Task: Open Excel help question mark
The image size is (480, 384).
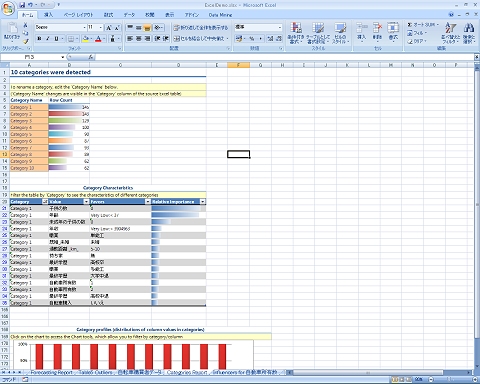Action: coord(451,14)
